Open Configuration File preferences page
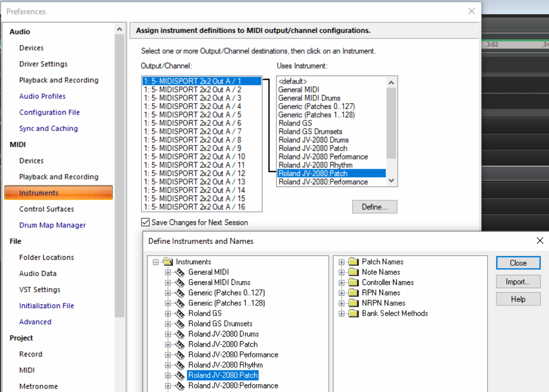Viewport: 549px width, 392px height. click(50, 112)
